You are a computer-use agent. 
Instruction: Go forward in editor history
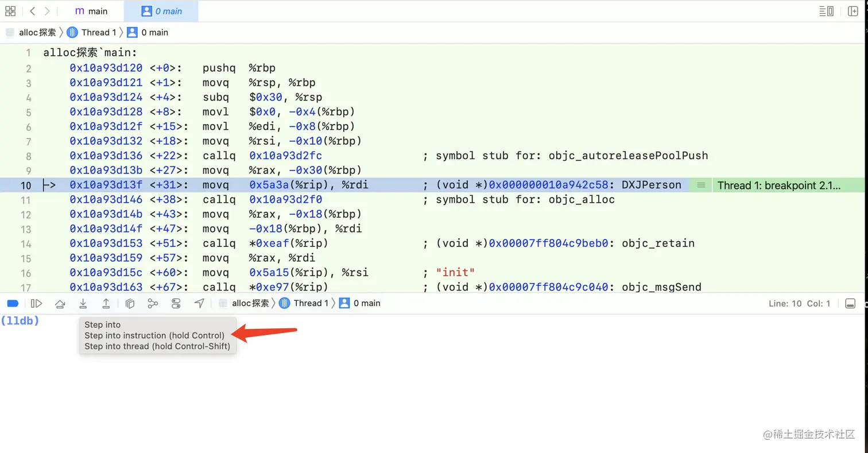pos(47,11)
